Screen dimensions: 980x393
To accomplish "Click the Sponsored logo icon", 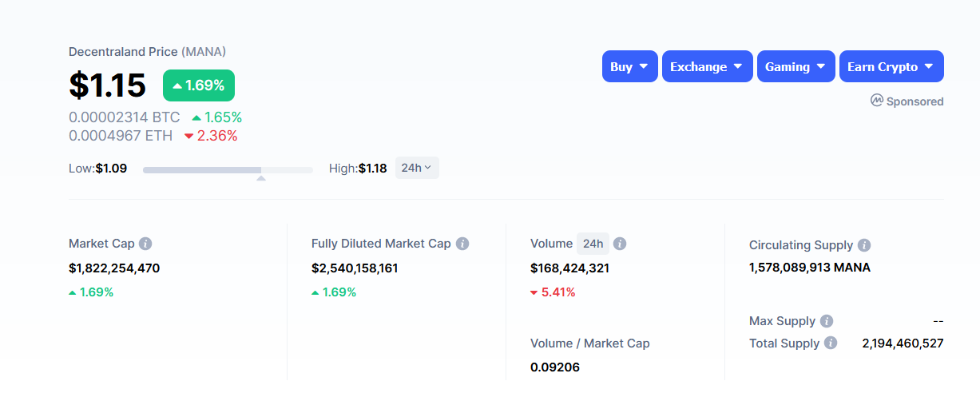I will (876, 101).
